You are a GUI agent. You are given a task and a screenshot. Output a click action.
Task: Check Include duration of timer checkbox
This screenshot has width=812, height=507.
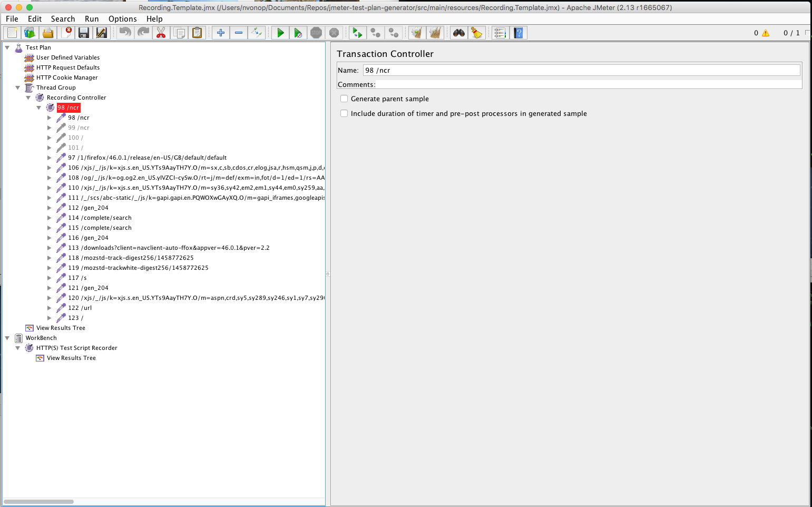344,113
